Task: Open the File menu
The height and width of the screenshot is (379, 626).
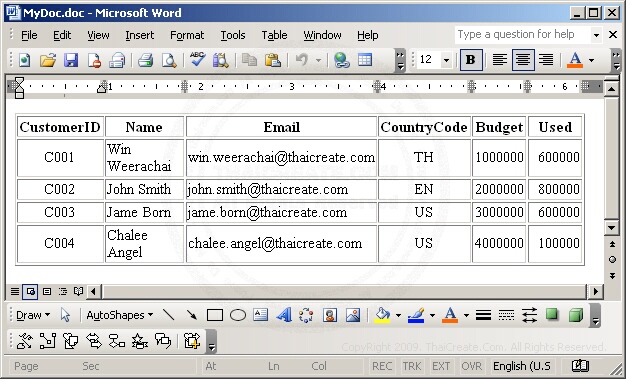Action: pos(29,35)
